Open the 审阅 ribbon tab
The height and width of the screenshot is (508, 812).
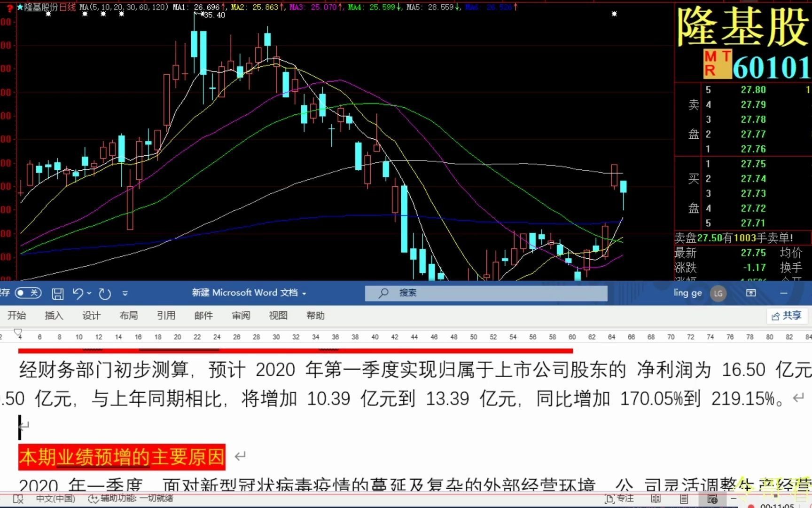coord(241,316)
